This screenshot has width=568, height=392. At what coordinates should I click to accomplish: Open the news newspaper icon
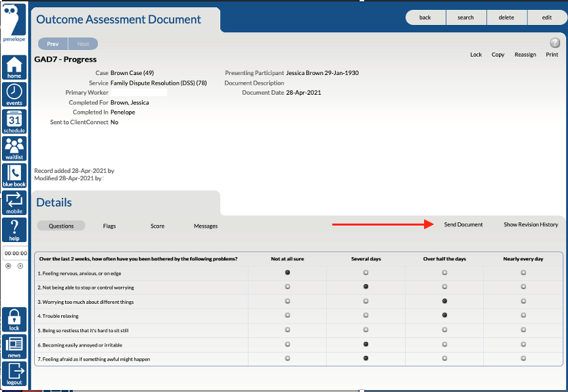coord(14,347)
